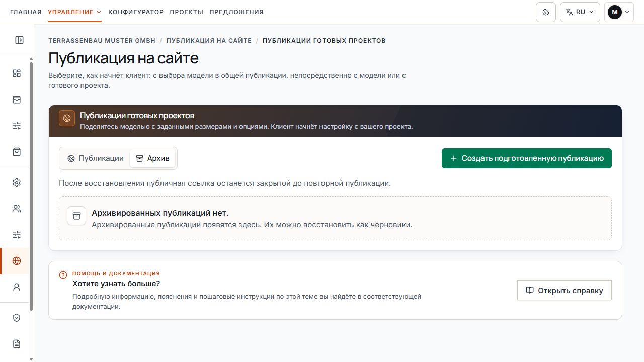Viewport: 644px width, 362px height.
Task: Collapse the sidebar panel icon
Action: pos(19,40)
